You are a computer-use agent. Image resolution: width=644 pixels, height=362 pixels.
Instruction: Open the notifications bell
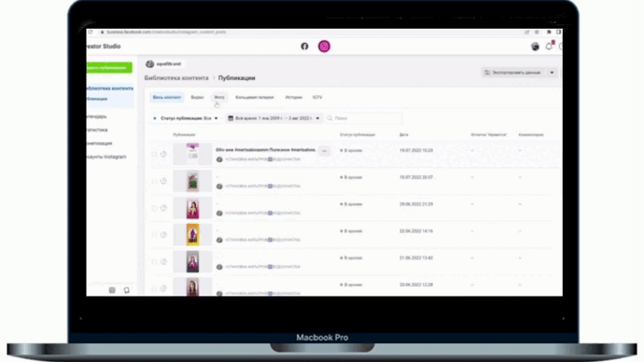pos(549,47)
